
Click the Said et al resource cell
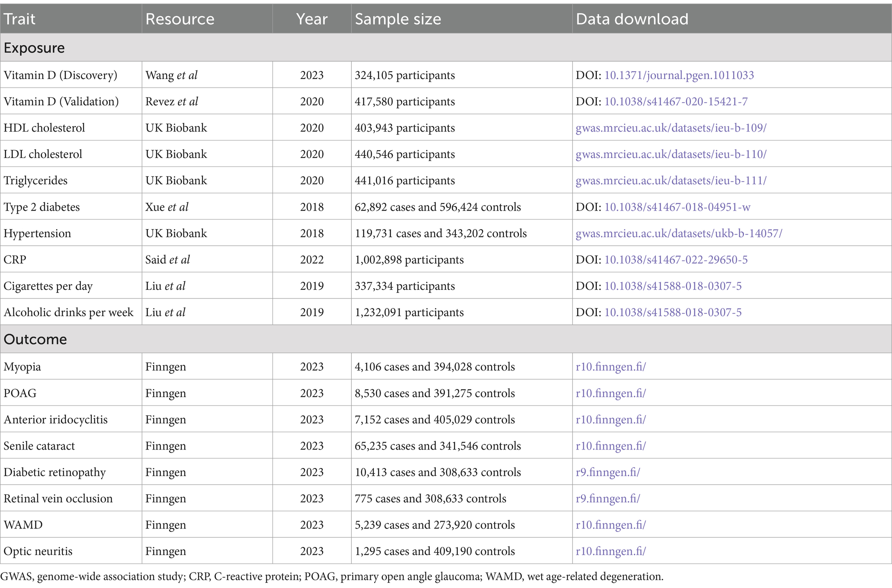pyautogui.click(x=207, y=260)
